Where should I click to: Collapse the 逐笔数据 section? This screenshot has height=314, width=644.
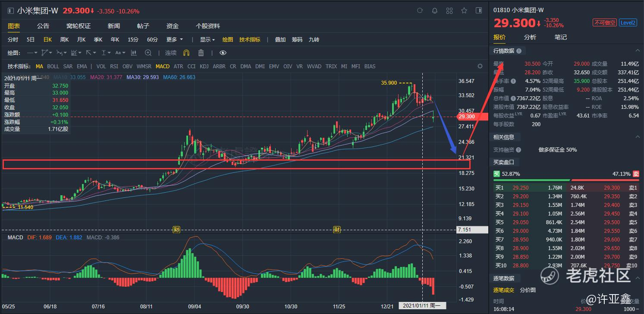point(638,279)
